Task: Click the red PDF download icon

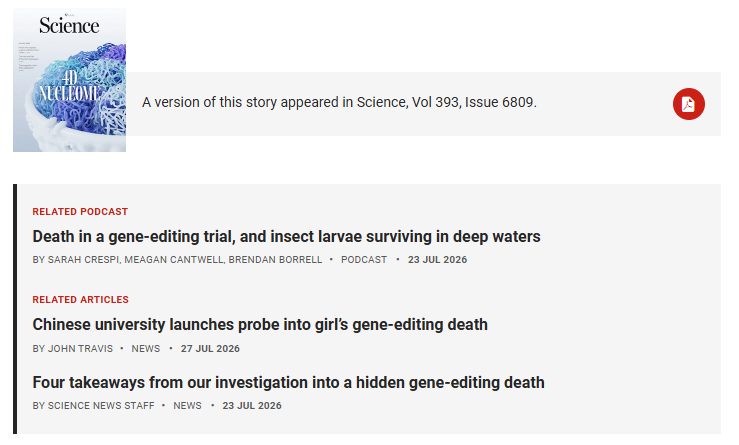Action: [689, 104]
